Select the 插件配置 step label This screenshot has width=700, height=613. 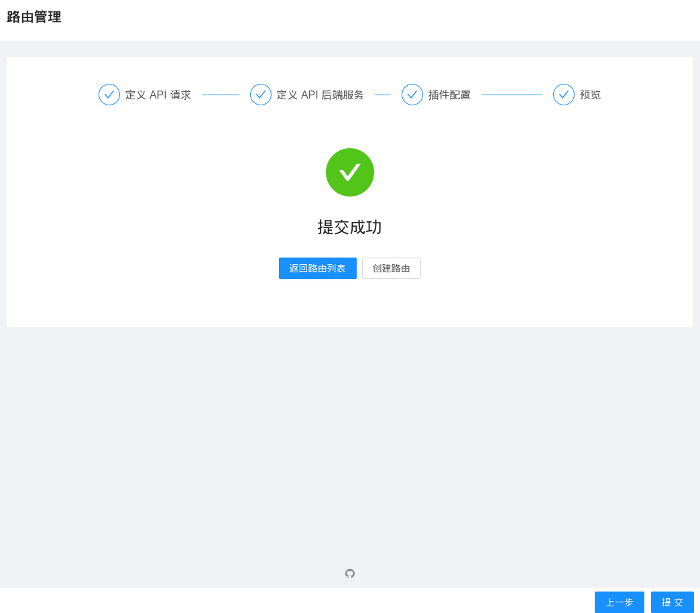click(449, 95)
